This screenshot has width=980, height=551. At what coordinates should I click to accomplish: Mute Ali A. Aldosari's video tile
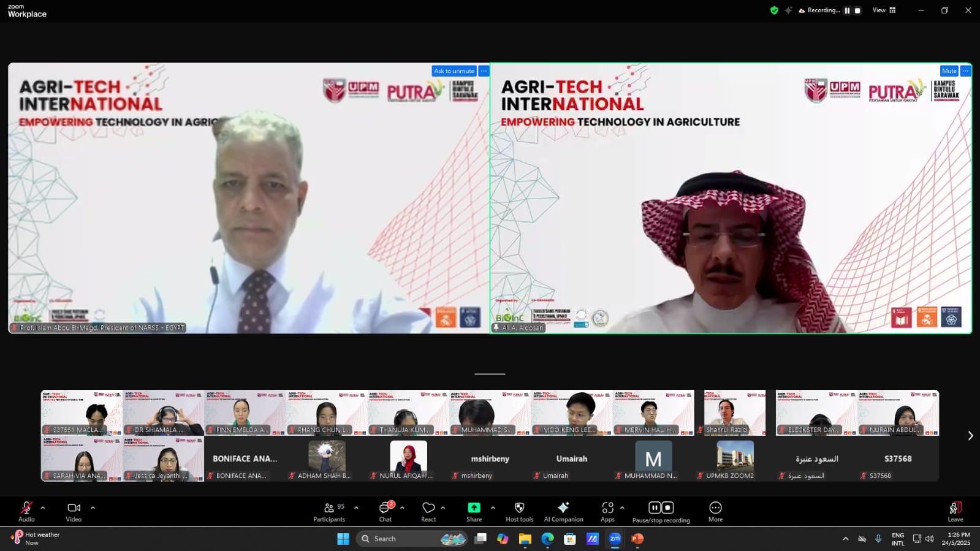coord(949,71)
